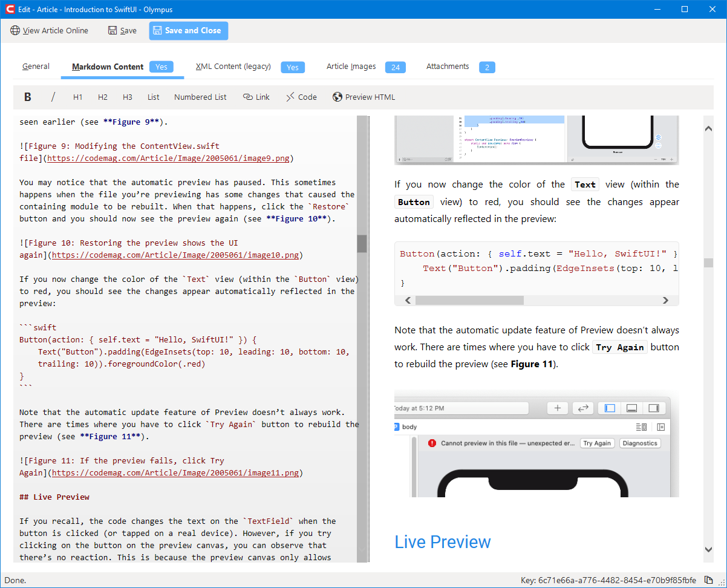Open the Article Images tab
The width and height of the screenshot is (727, 588).
click(x=351, y=67)
